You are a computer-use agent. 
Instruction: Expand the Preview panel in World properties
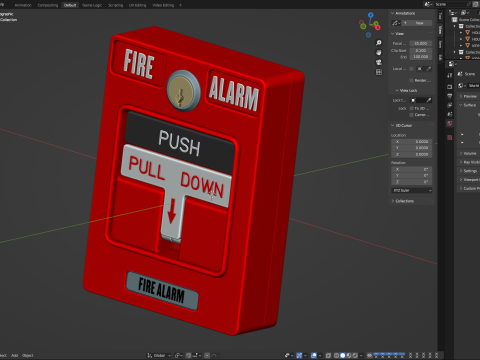click(x=461, y=96)
